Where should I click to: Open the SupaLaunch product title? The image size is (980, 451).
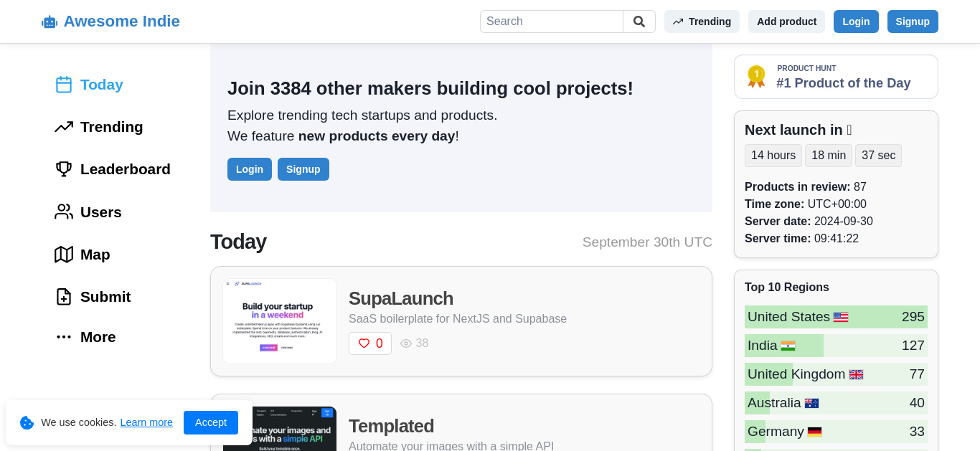point(401,298)
